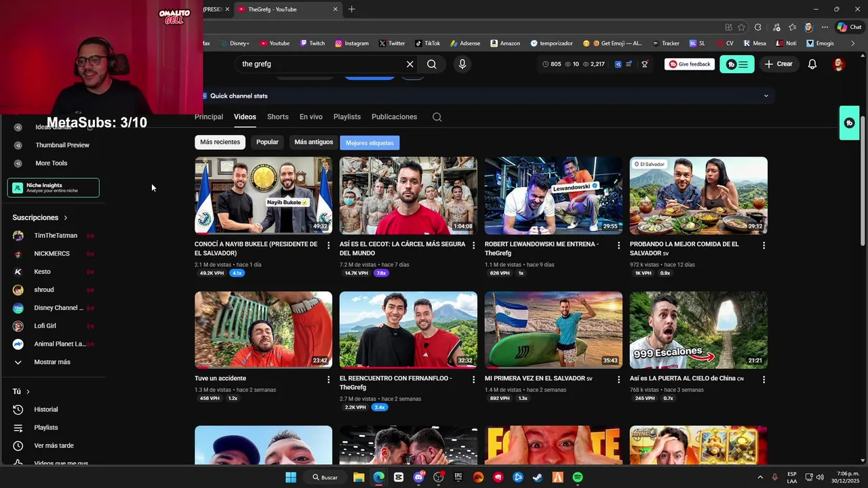Open options menu for PROBANDO LA MEJOR COMIDA video

(x=764, y=245)
